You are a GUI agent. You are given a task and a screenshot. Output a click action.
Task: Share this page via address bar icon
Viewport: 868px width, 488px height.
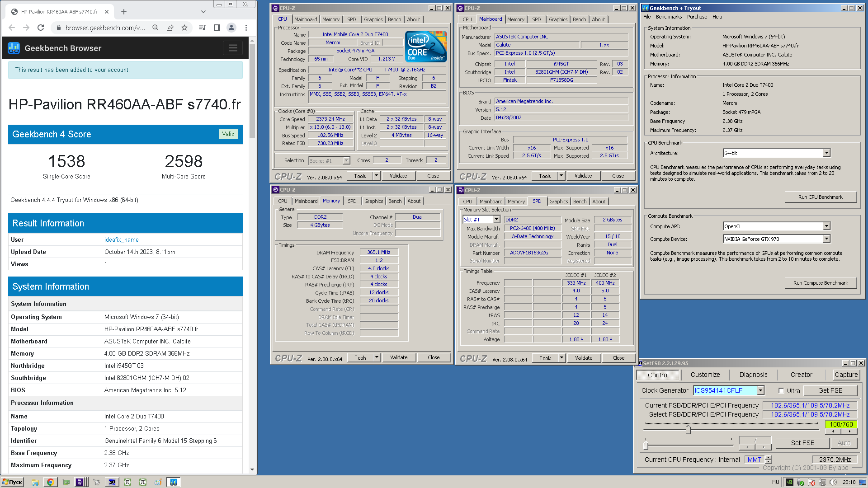(x=170, y=28)
